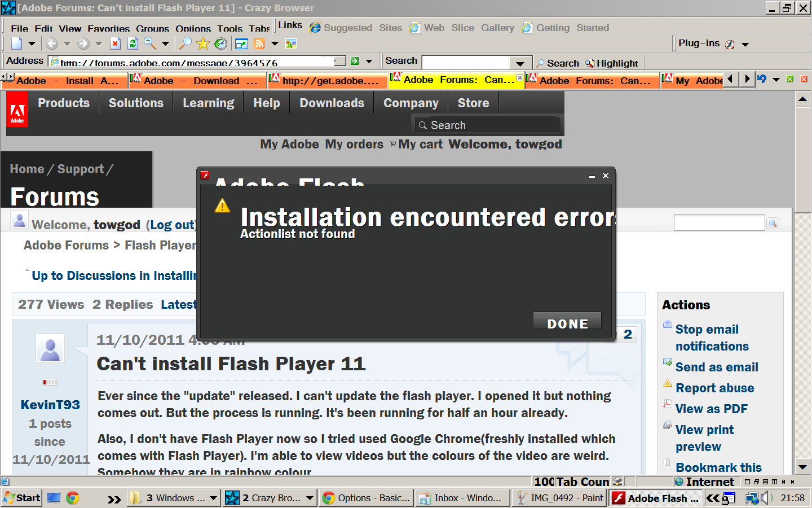Click the full screen window icon in toolbar

[x=241, y=43]
